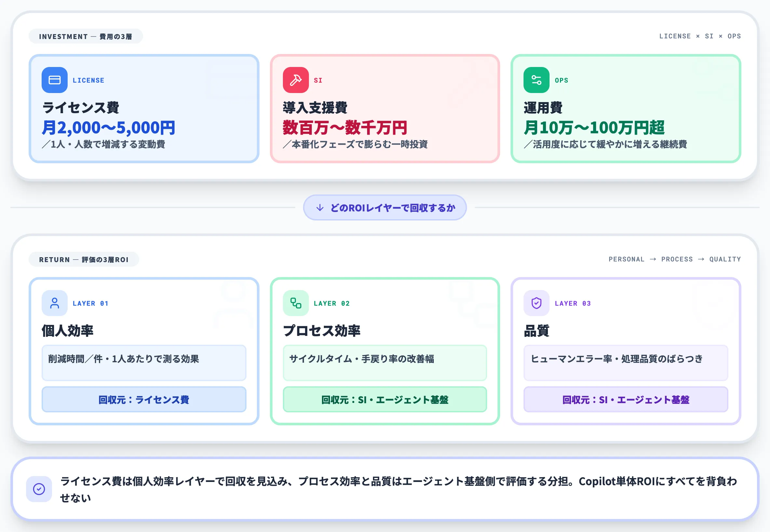Image resolution: width=770 pixels, height=532 pixels.
Task: Click the サイクルタイム・手戻り率の改善幅 box
Action: 385,363
